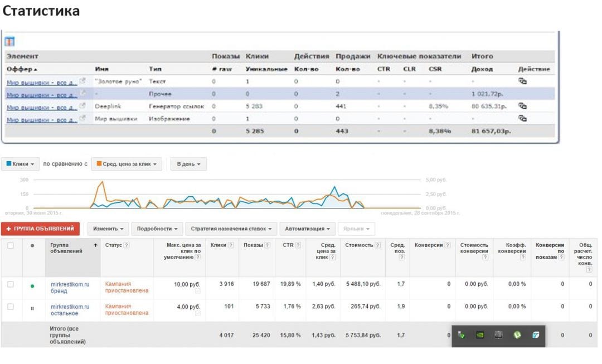This screenshot has height=364, width=602.
Task: Open external link icon in "Золотое руно" row
Action: 82,81
